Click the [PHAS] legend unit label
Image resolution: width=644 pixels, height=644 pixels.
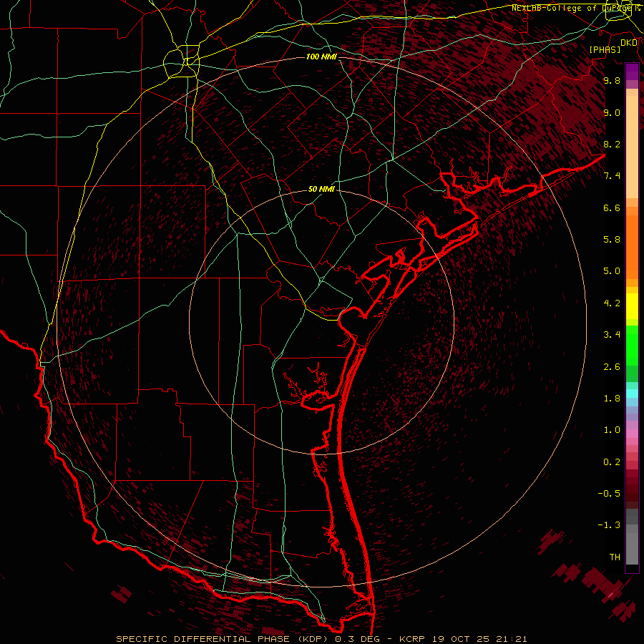[605, 49]
